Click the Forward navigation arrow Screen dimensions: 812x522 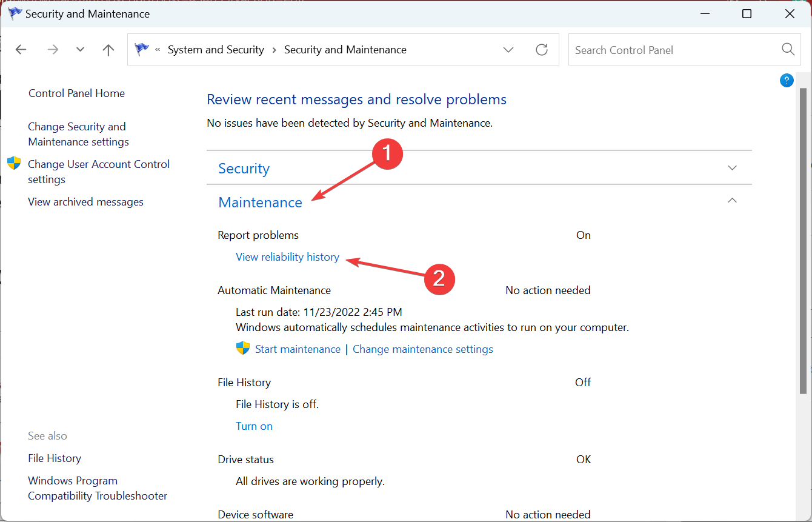[x=53, y=50]
